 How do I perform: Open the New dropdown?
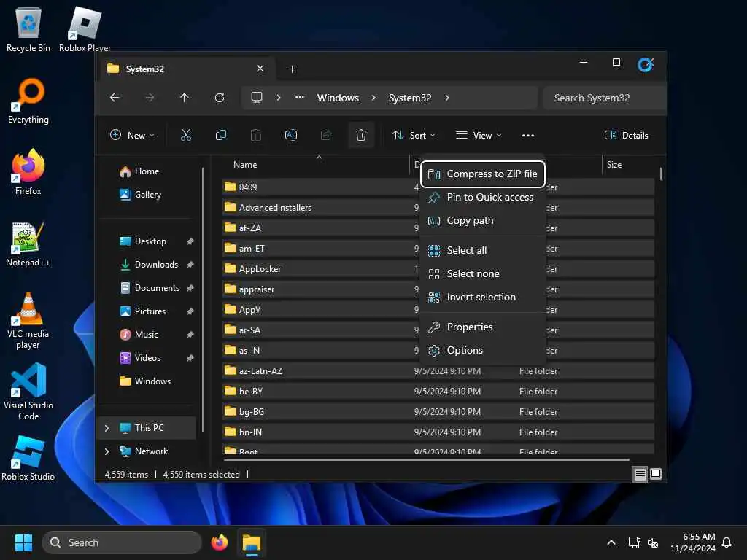click(x=132, y=135)
